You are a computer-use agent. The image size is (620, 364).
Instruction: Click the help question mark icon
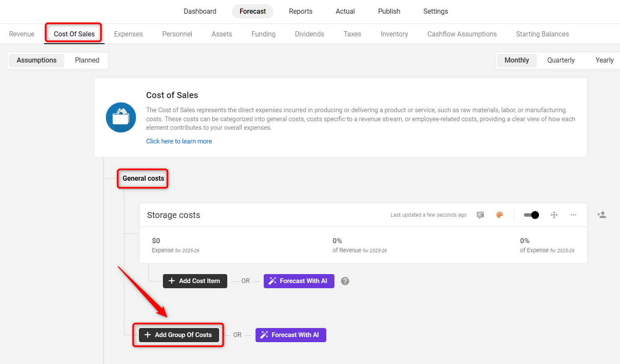click(345, 281)
